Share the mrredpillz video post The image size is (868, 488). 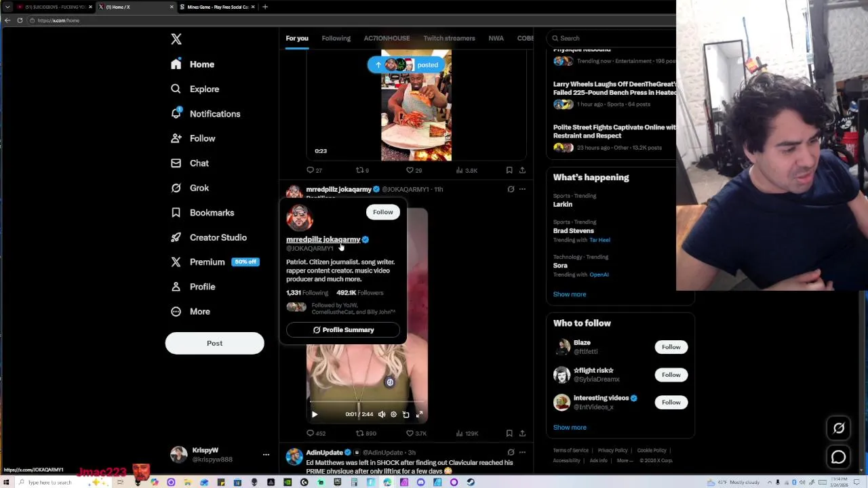click(x=522, y=433)
